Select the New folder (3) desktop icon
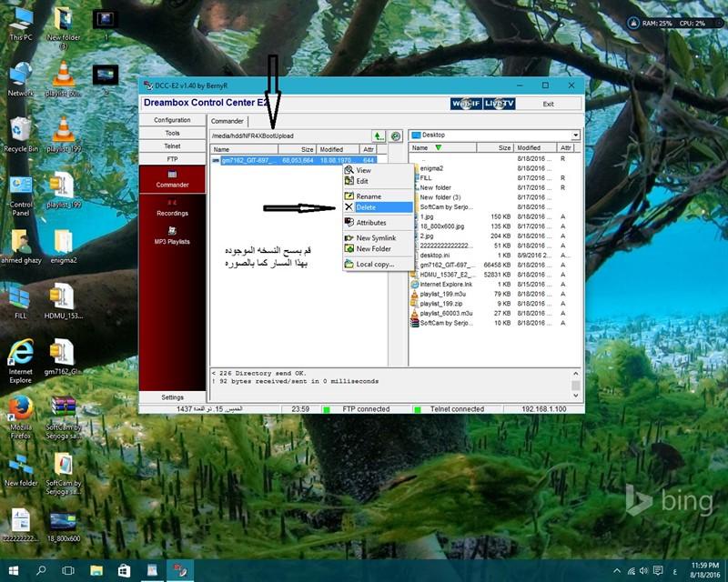The width and height of the screenshot is (728, 582). pyautogui.click(x=64, y=28)
